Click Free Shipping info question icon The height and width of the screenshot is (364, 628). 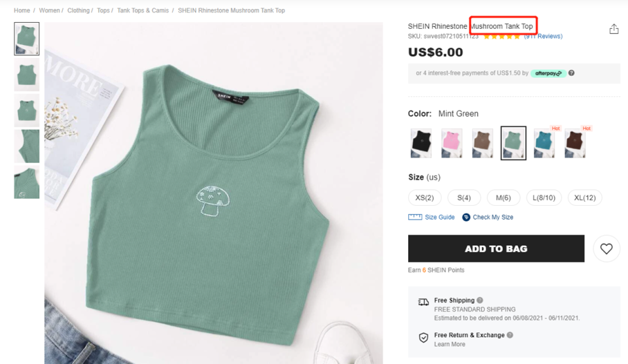point(480,301)
